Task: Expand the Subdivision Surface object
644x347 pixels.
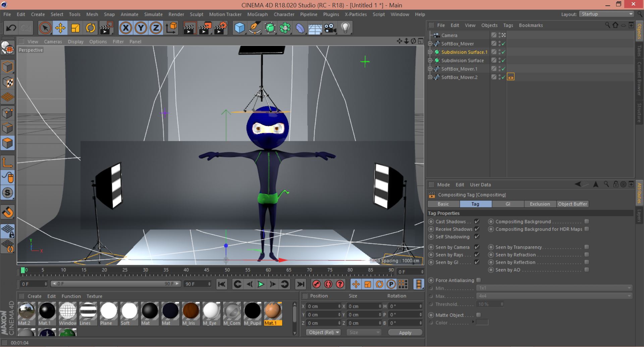Action: pyautogui.click(x=430, y=60)
